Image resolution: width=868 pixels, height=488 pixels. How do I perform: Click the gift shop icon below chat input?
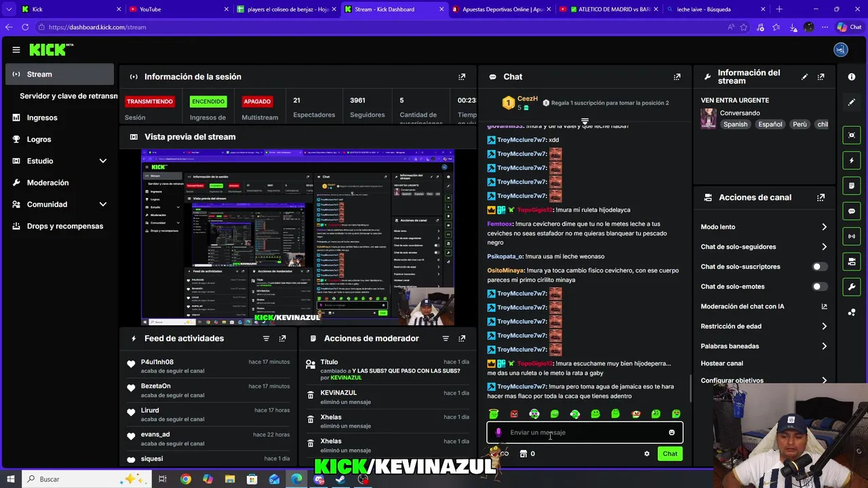pos(523,454)
